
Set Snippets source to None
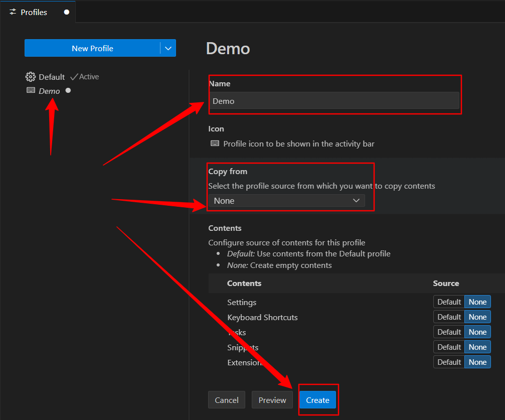pyautogui.click(x=477, y=347)
